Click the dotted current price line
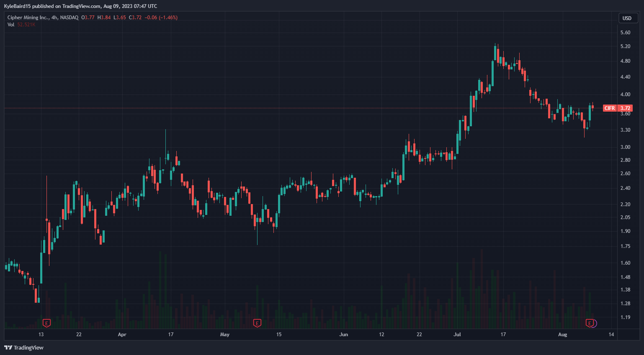This screenshot has height=355, width=644. 293,108
